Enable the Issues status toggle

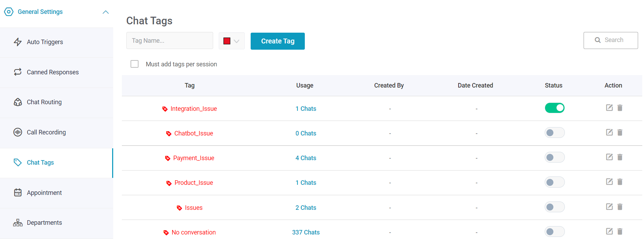click(555, 207)
